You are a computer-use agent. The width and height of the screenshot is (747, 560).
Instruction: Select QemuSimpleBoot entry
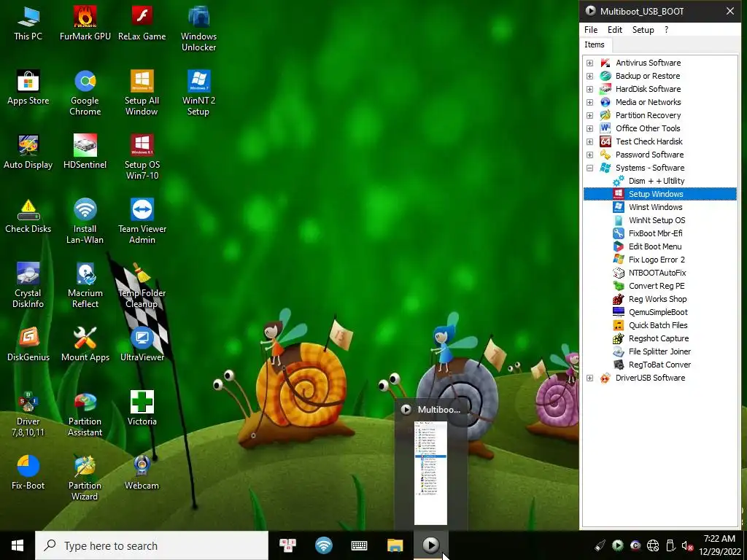[659, 312]
